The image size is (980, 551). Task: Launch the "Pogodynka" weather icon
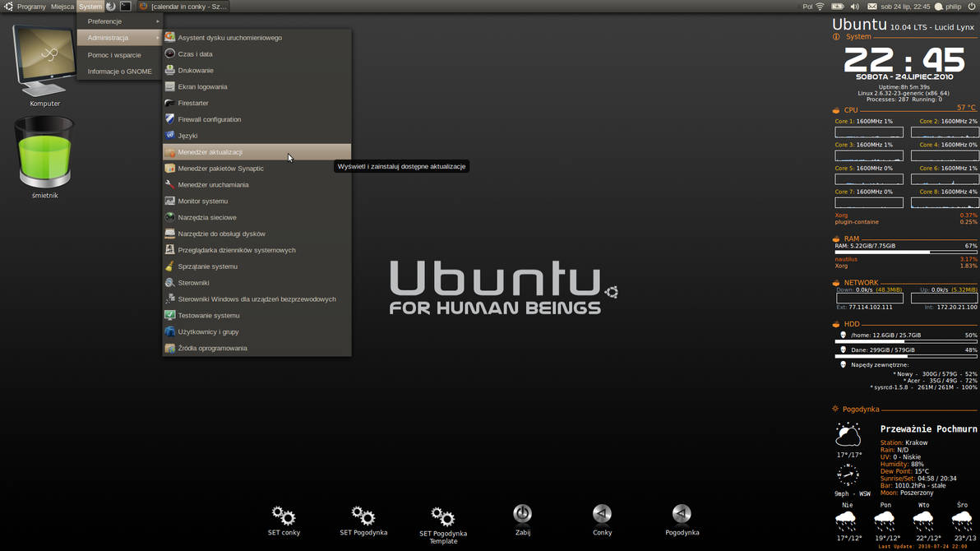coord(682,516)
